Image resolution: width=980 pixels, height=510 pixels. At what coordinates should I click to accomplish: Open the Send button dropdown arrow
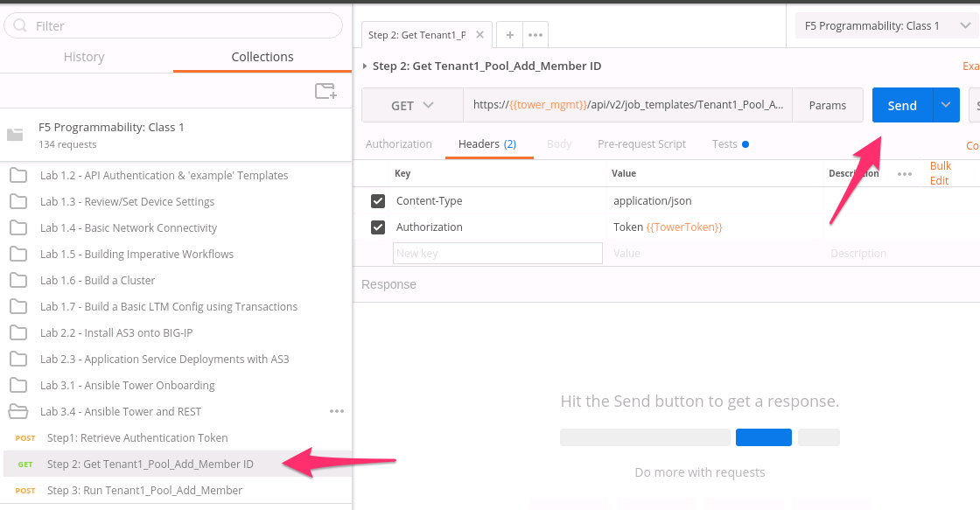click(946, 105)
